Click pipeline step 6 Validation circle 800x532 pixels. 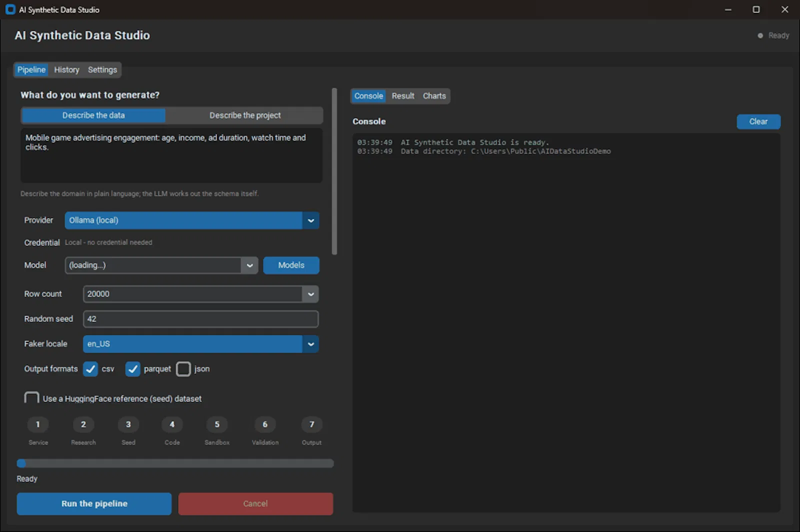click(x=265, y=424)
